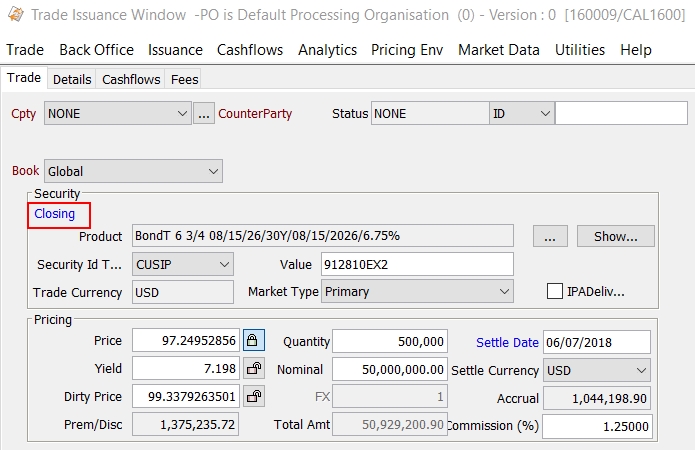This screenshot has width=695, height=450.
Task: Click the ellipsis button next to Cpty
Action: pos(203,113)
